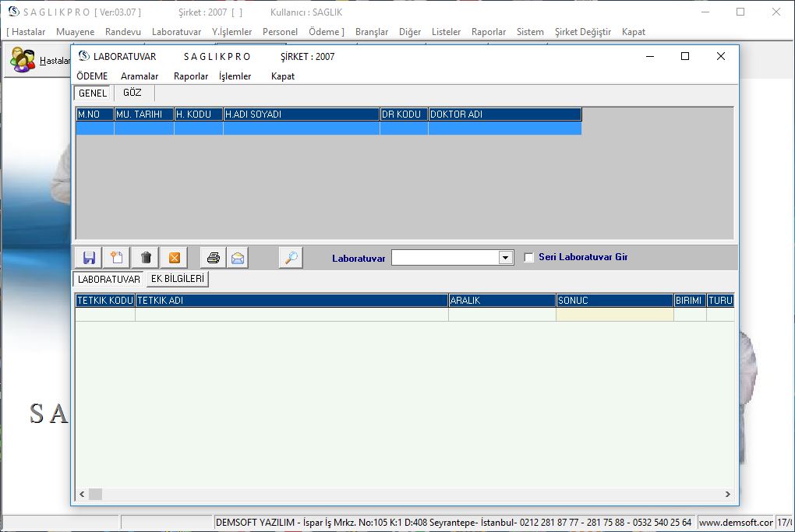Open Laboratuvar menu in main menu bar
This screenshot has width=795, height=532.
click(176, 32)
